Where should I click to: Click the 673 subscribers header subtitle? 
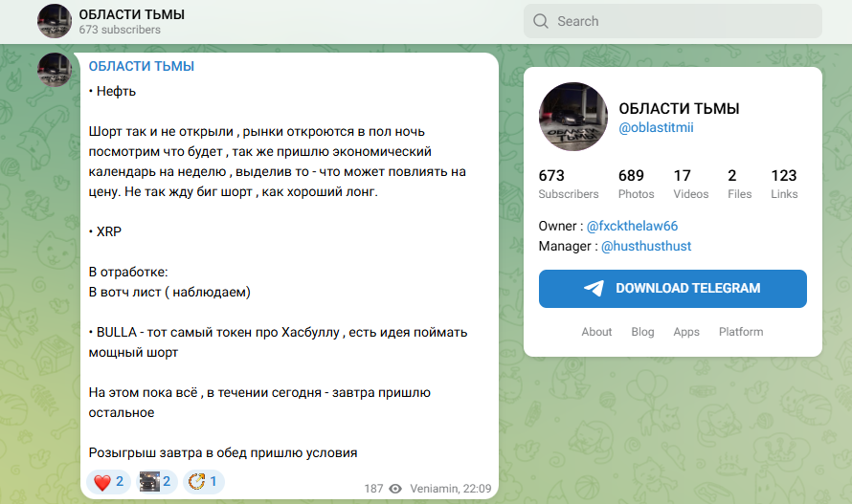pos(120,30)
